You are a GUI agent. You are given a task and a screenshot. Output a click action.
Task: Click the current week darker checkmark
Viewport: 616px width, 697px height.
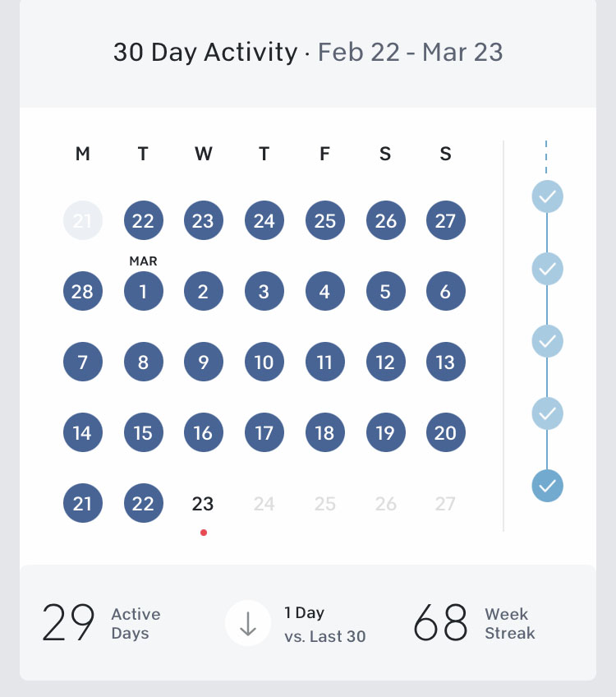547,485
